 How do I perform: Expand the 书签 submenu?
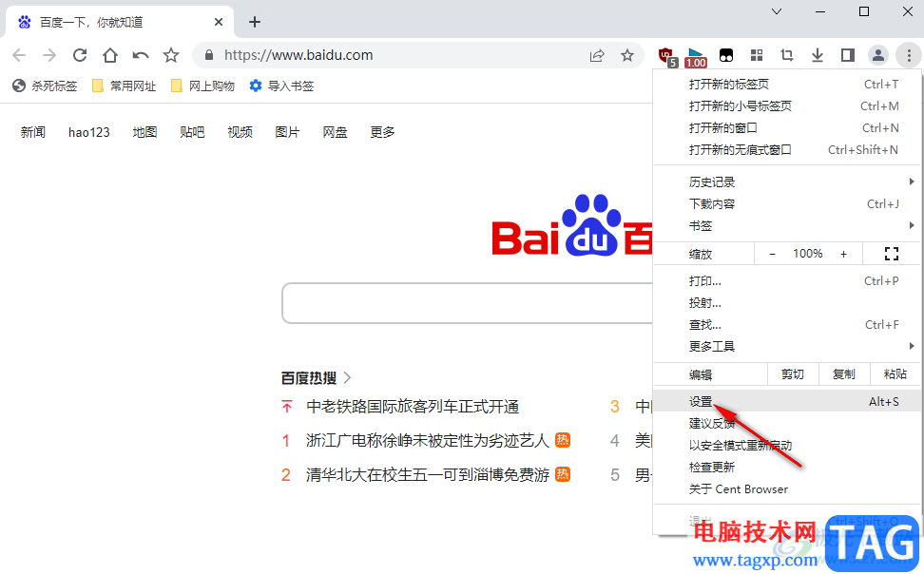click(787, 226)
